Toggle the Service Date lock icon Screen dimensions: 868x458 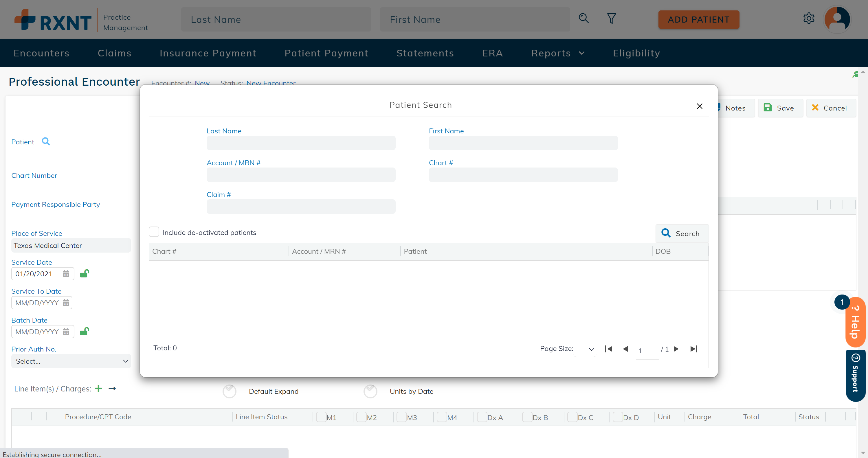pyautogui.click(x=84, y=273)
